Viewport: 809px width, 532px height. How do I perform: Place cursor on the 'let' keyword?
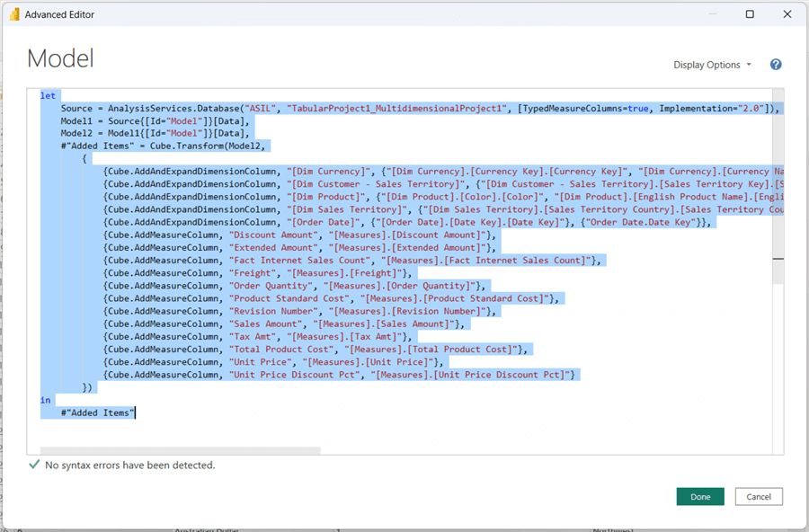(x=47, y=95)
